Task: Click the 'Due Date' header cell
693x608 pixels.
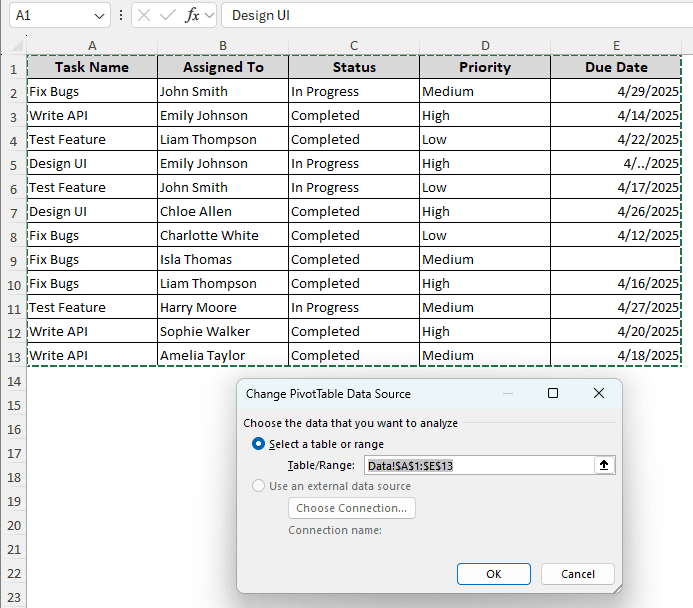Action: pos(616,67)
